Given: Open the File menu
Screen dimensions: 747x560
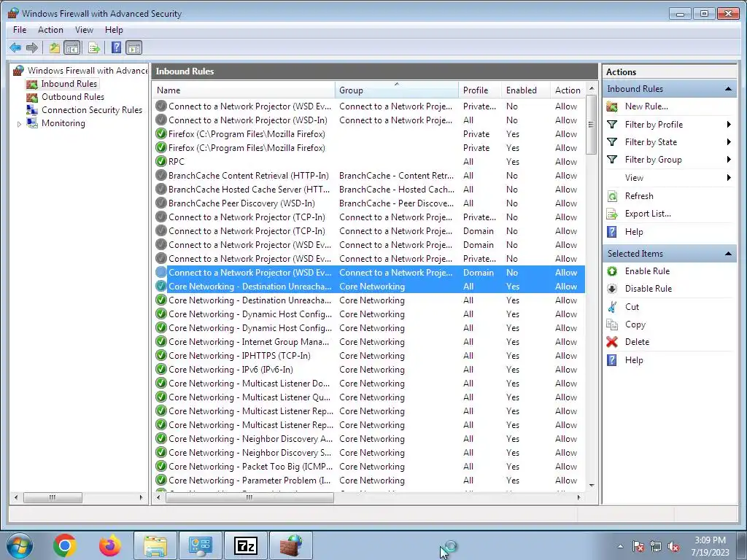Looking at the screenshot, I should coord(20,30).
